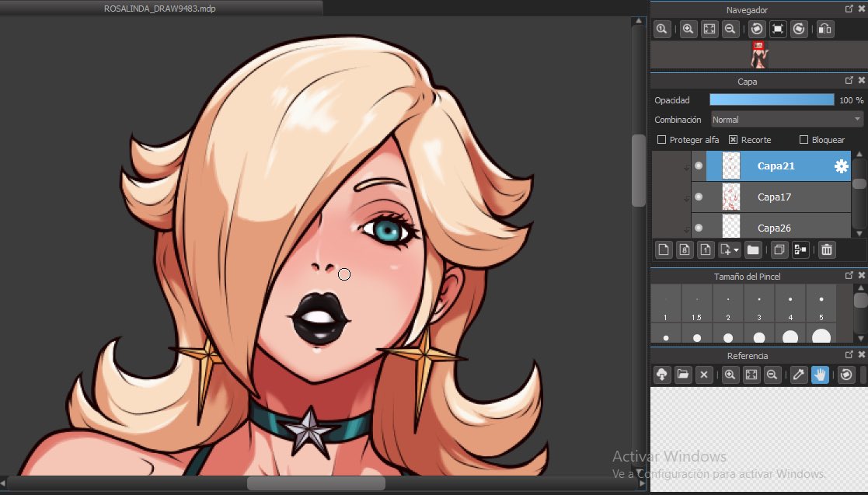Hide layer Capa17 visibility dot

pos(699,197)
